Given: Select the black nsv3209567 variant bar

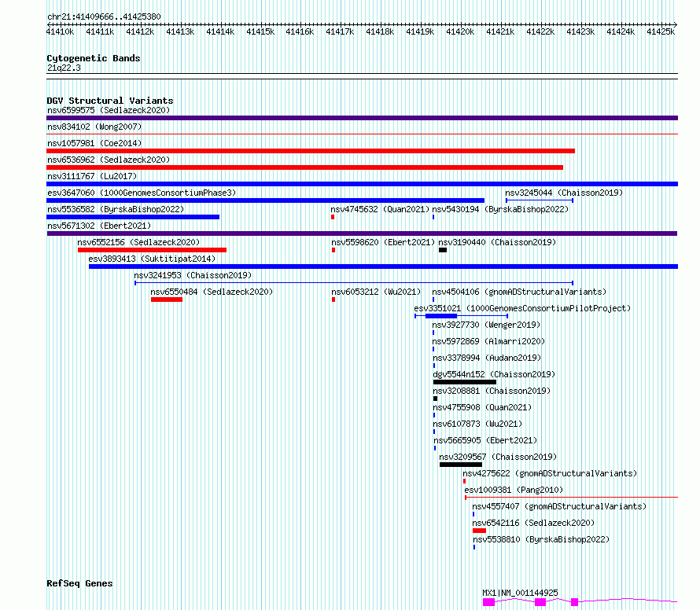Looking at the screenshot, I should tap(461, 465).
